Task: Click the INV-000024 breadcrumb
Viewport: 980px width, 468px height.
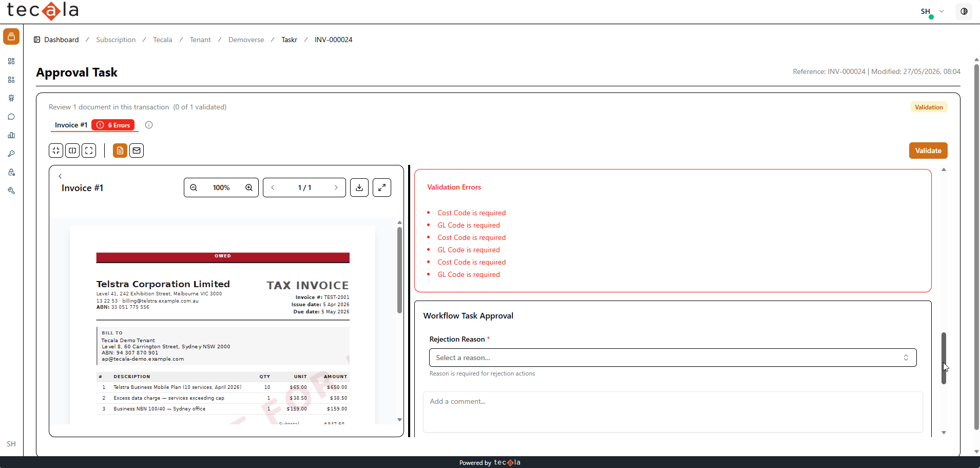Action: click(334, 40)
